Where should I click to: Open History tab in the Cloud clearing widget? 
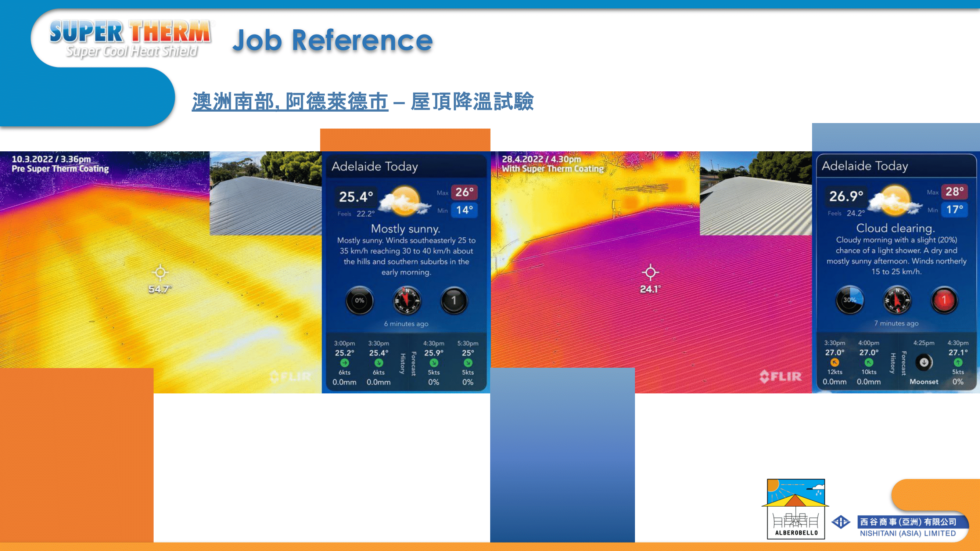[893, 363]
